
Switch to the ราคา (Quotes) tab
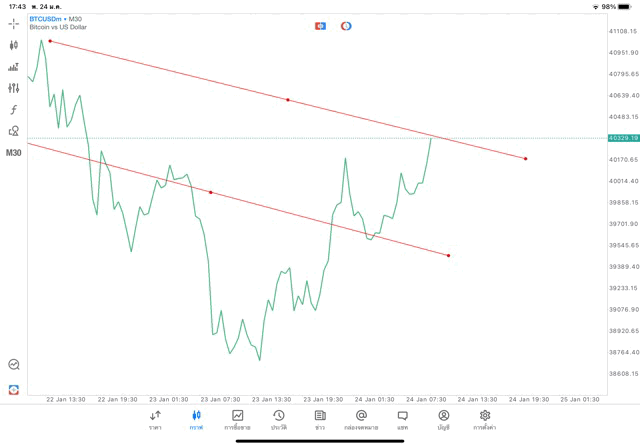[155, 419]
